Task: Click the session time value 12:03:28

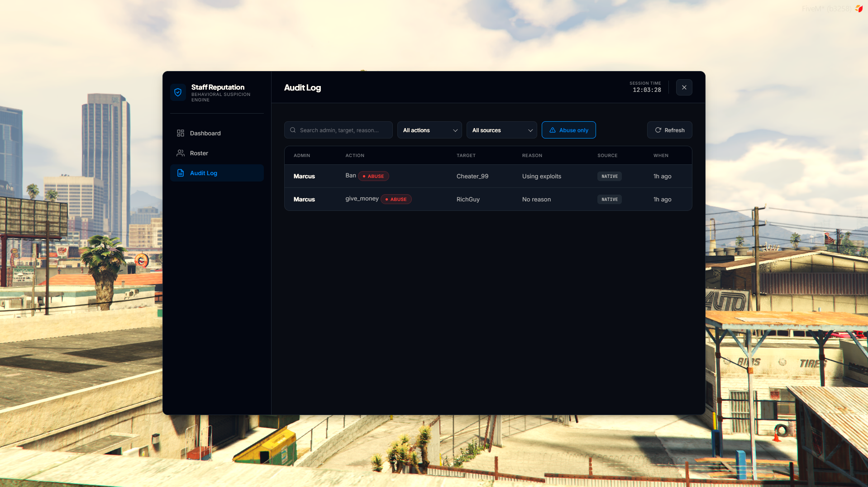Action: tap(647, 90)
